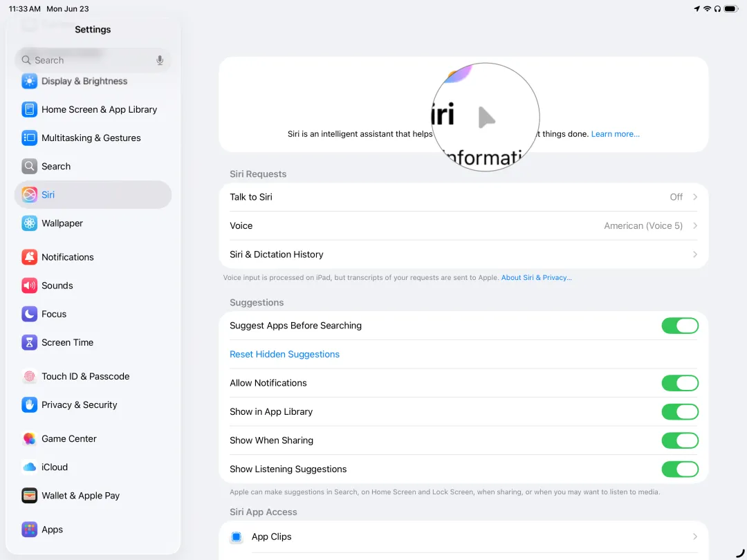This screenshot has width=747, height=560.
Task: Open Wallet & Apple Pay menu item
Action: pyautogui.click(x=80, y=496)
